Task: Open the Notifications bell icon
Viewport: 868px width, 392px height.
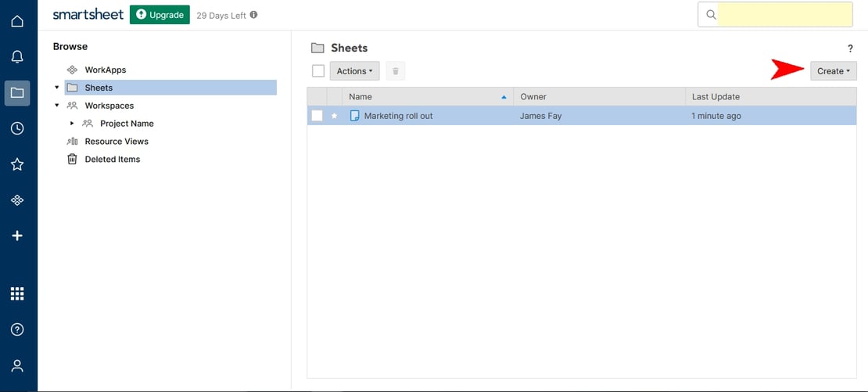Action: [17, 57]
